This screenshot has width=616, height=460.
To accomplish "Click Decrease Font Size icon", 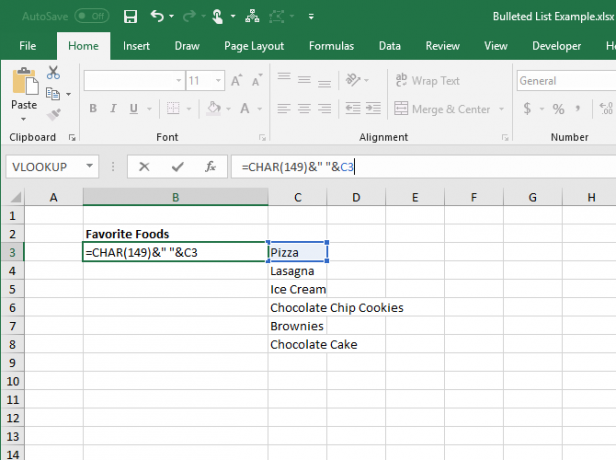I will pos(257,81).
